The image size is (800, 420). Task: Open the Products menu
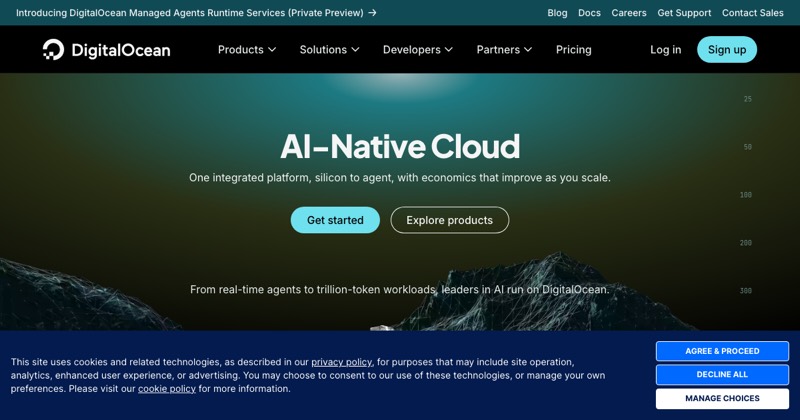pyautogui.click(x=247, y=50)
